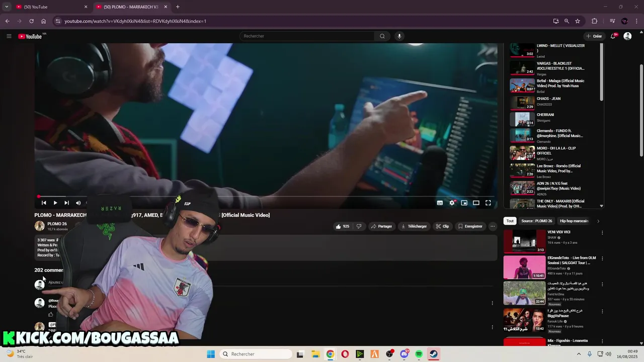This screenshot has height=362, width=644.
Task: Play MORO - OH LA LA playlist item
Action: pos(556,151)
